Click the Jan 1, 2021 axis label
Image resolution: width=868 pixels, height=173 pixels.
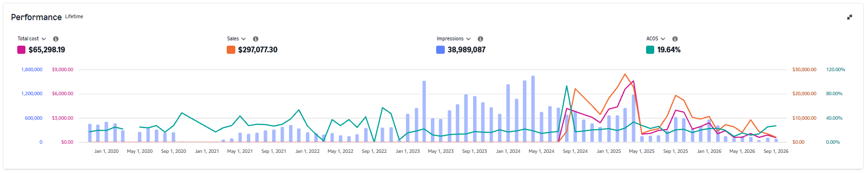(207, 151)
